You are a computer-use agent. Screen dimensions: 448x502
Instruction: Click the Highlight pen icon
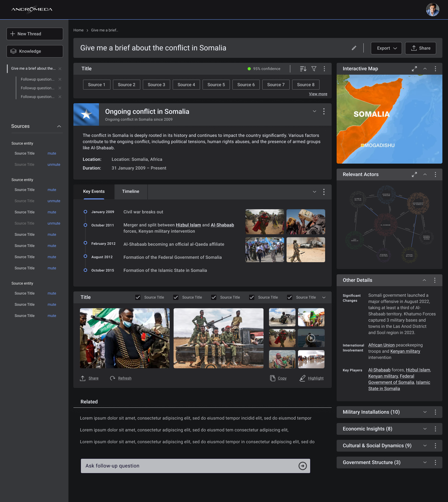pyautogui.click(x=302, y=378)
